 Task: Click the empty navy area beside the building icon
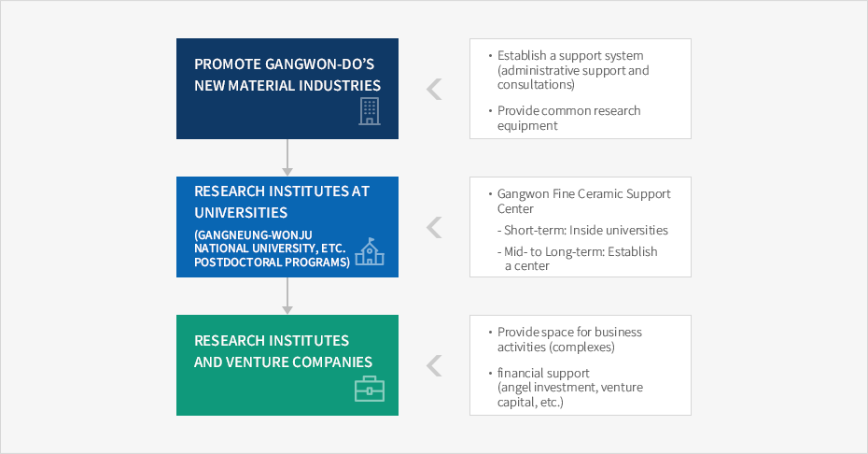click(x=266, y=117)
